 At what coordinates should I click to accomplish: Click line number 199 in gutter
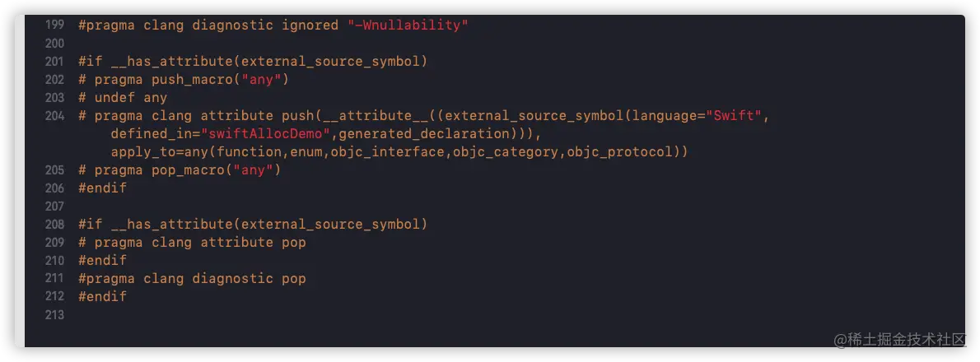54,26
